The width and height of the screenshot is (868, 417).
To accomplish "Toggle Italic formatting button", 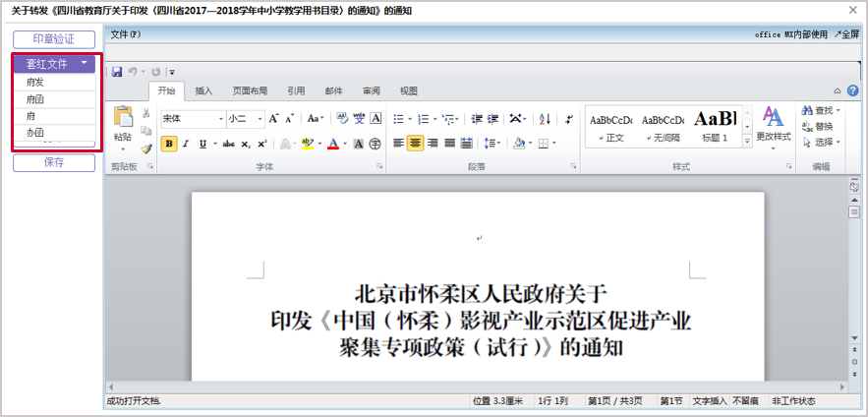I will [186, 144].
